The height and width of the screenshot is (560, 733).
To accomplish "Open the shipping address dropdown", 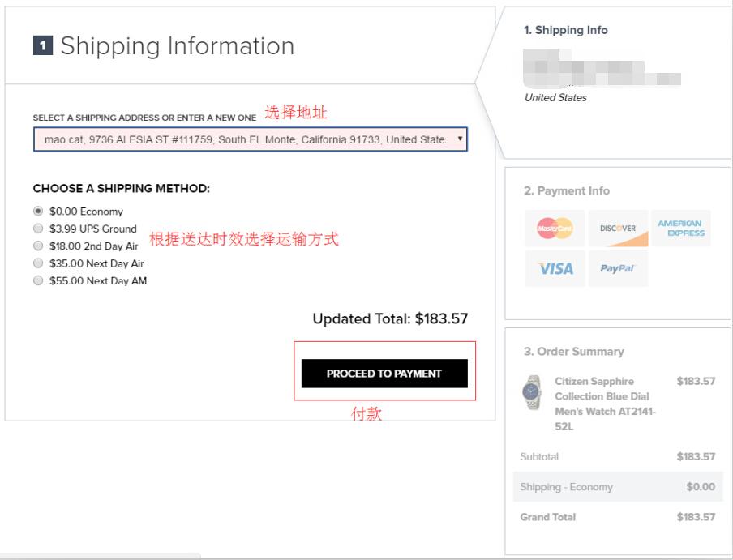I will coord(243,139).
